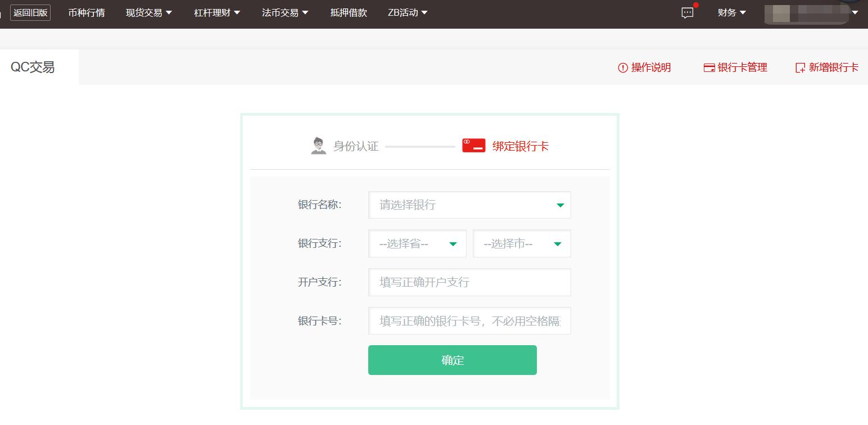Expand the 现货交易 menu
Viewport: 868px width, 425px height.
(149, 12)
